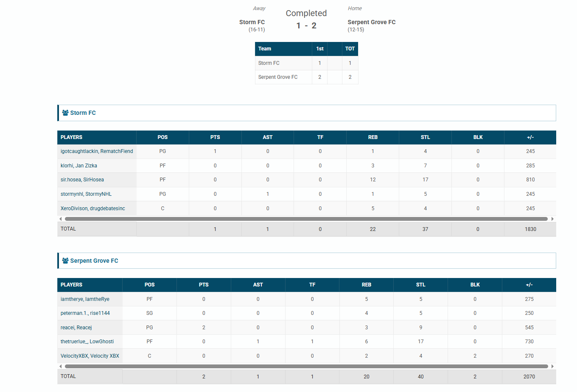Click left scroll arrow under Serpent Grove table
The width and height of the screenshot is (577, 392).
(x=61, y=367)
